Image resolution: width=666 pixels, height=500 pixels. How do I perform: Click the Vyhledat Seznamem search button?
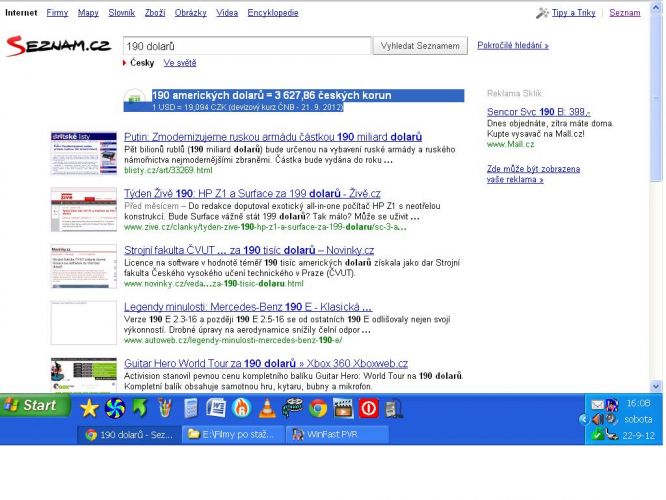420,46
